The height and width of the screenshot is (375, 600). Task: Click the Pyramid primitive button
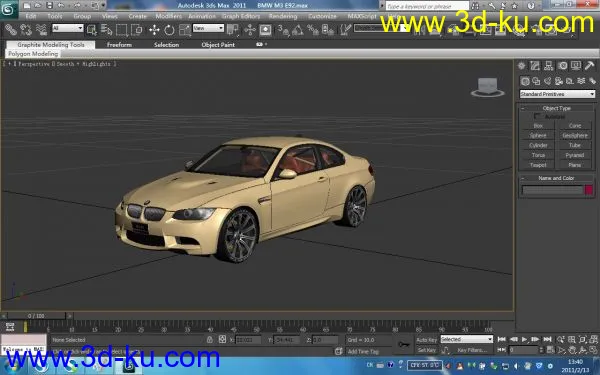point(575,155)
